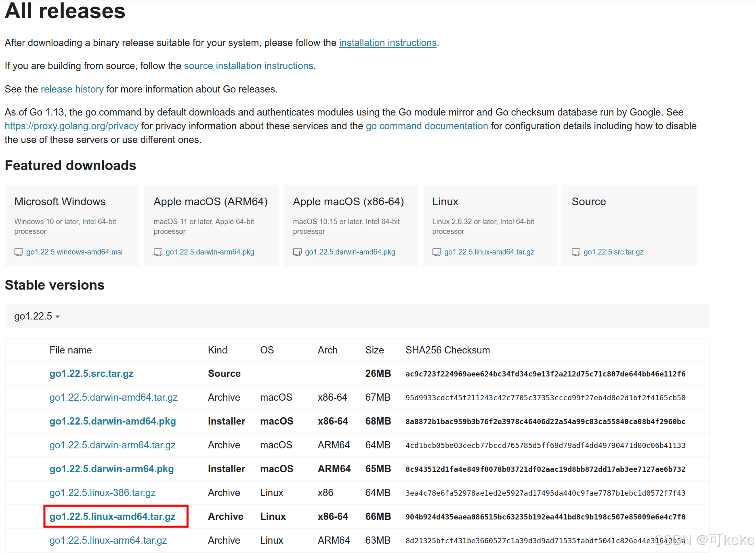Click the checksum starting with 95d9933c
Screen dimensions: 756x553
(545, 398)
